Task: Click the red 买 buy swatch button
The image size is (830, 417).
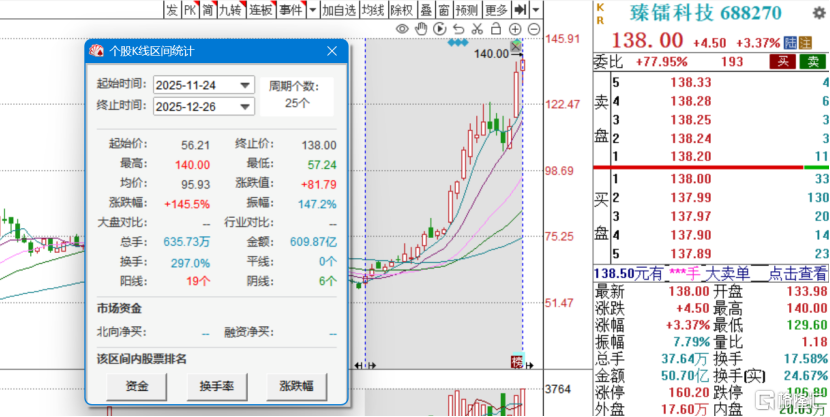Action: point(785,62)
